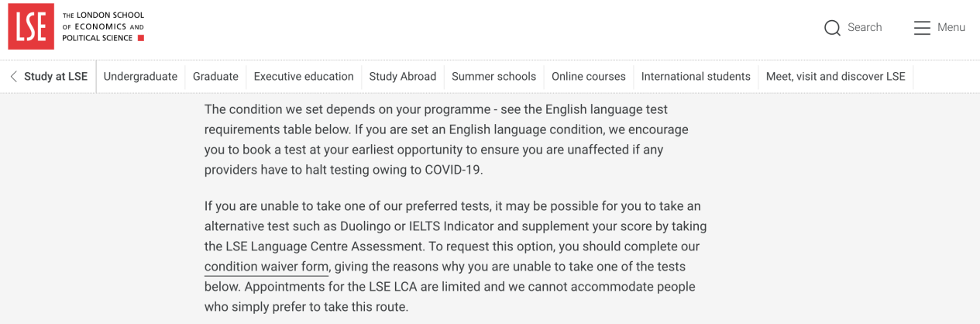Click the LSE red logo

(31, 26)
